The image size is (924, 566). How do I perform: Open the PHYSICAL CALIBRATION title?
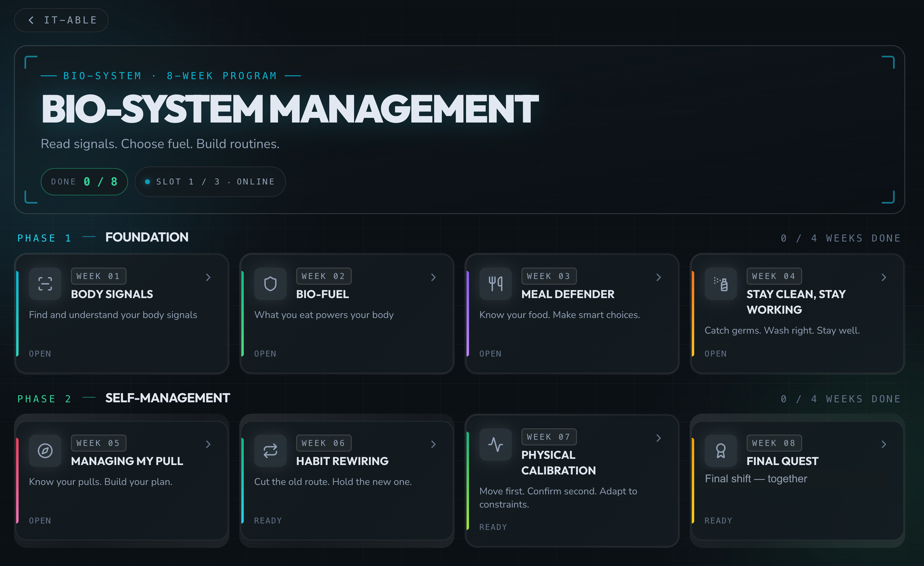(558, 462)
